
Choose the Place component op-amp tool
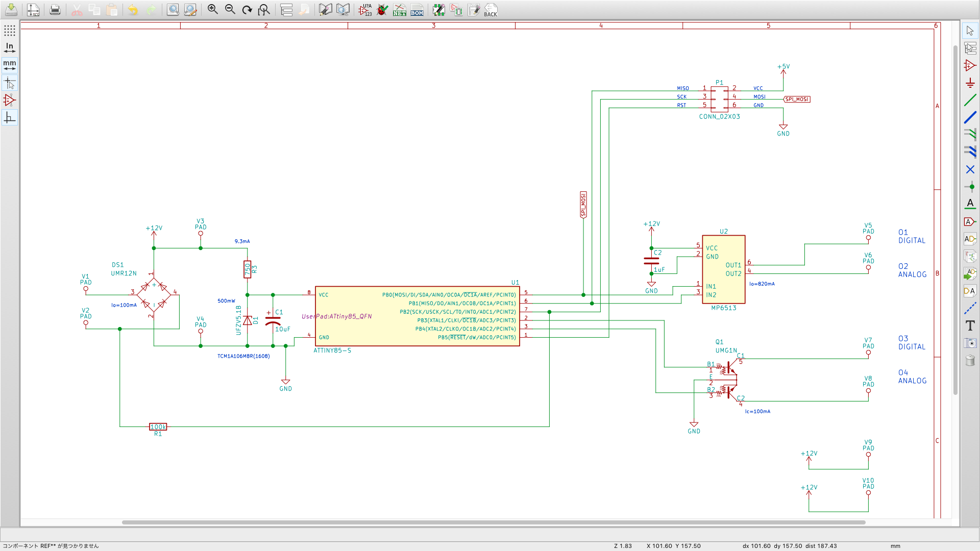(x=970, y=65)
